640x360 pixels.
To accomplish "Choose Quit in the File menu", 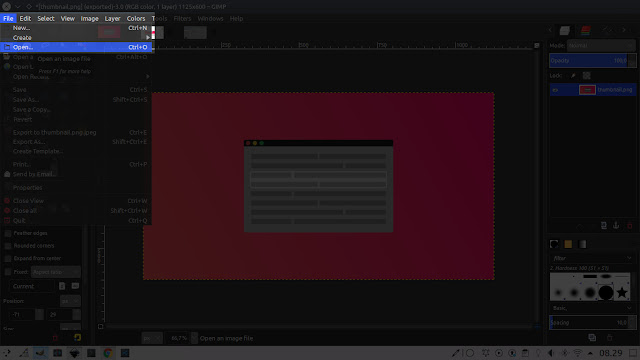I will pyautogui.click(x=76, y=220).
